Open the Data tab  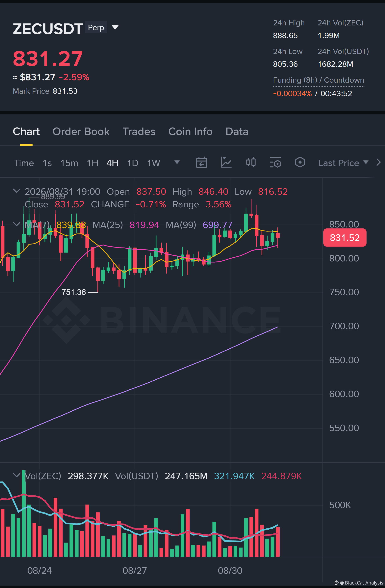237,132
